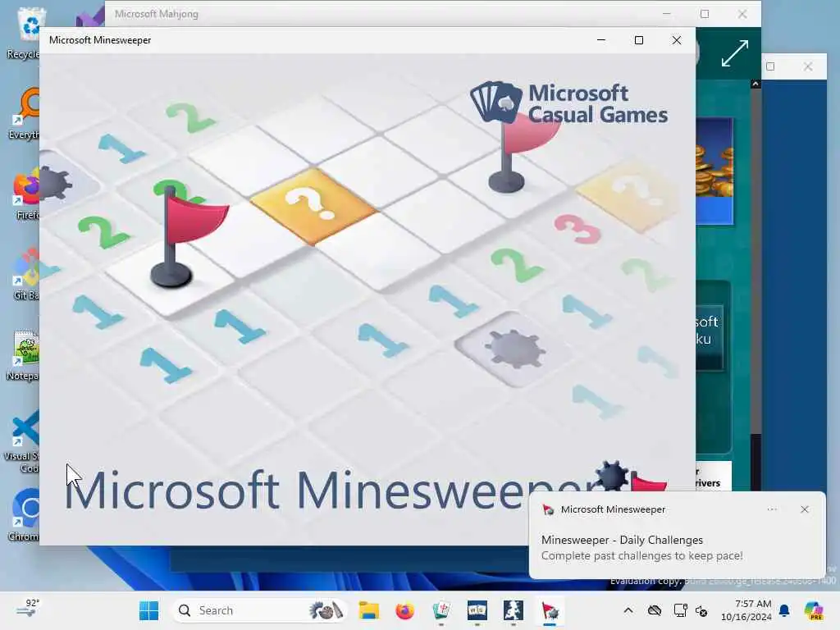840x630 pixels.
Task: Toggle full screen arrows in Mahjong window
Action: (x=734, y=53)
